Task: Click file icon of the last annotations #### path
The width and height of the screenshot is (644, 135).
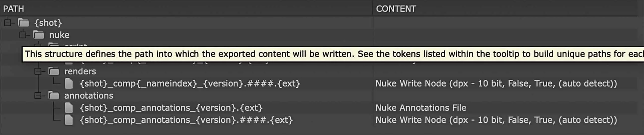Action: 69,120
